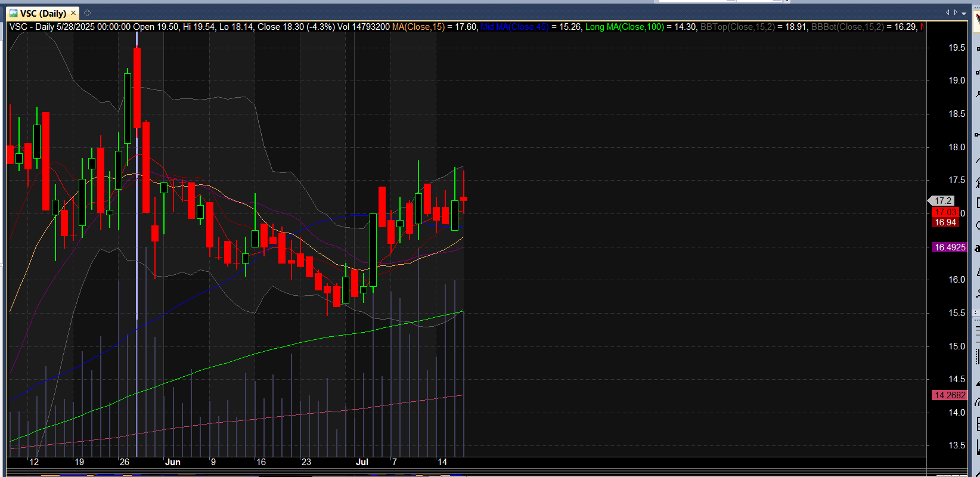980x477 pixels.
Task: Click the 26 date axis label
Action: tap(125, 462)
